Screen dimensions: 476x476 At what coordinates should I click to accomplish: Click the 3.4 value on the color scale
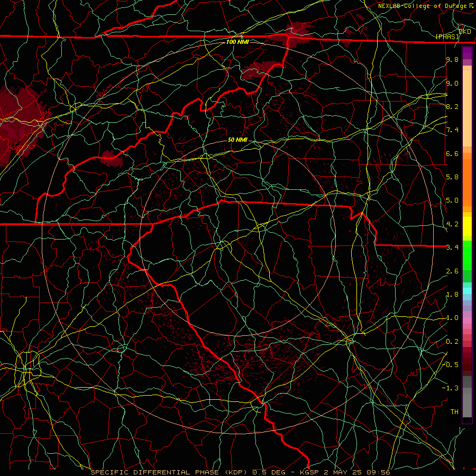(x=452, y=248)
